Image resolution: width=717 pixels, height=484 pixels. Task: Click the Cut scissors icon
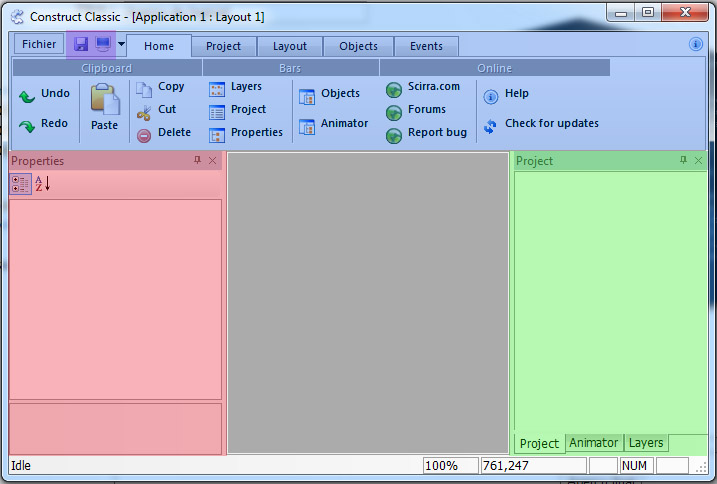[x=144, y=111]
